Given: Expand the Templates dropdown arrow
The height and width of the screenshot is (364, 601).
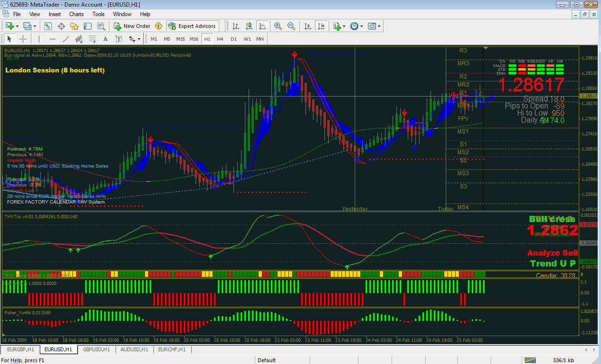Looking at the screenshot, I should point(379,26).
